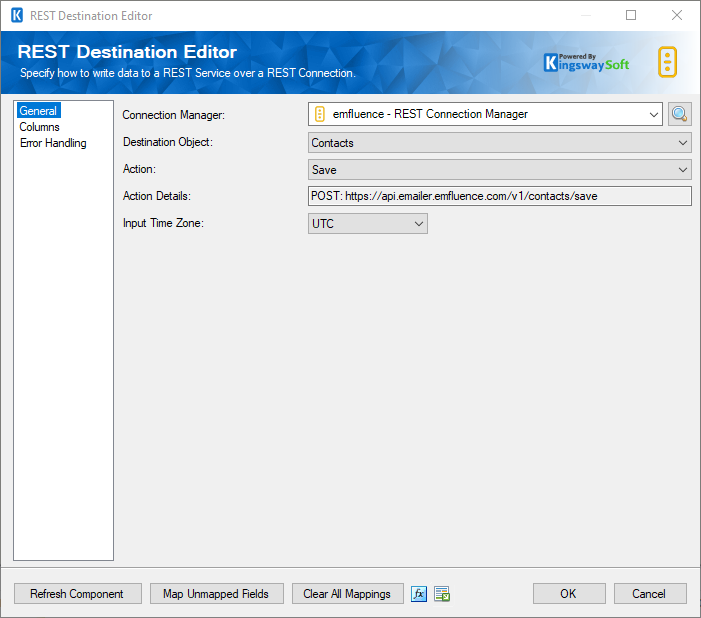The width and height of the screenshot is (701, 618).
Task: Open the Error Handling page
Action: coord(53,143)
